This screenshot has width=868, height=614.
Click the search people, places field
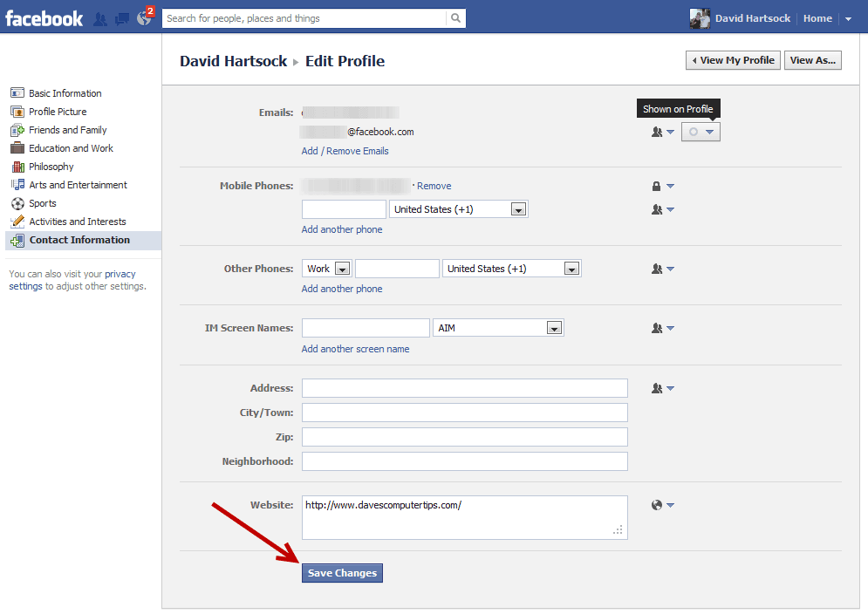click(x=304, y=18)
